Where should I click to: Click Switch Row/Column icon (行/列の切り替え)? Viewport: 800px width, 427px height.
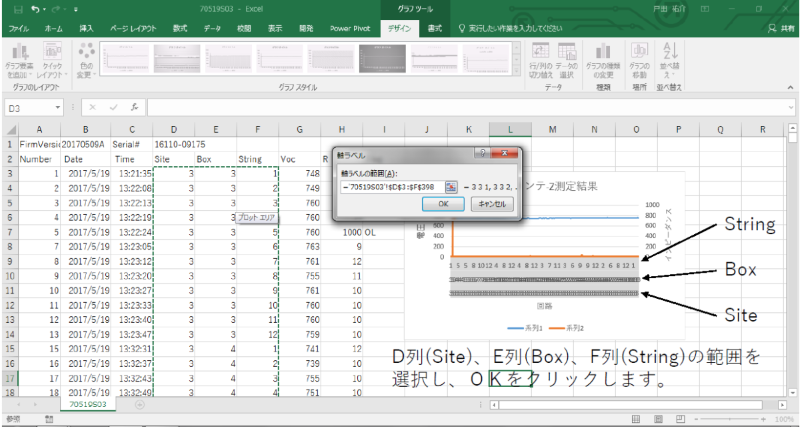pyautogui.click(x=540, y=58)
